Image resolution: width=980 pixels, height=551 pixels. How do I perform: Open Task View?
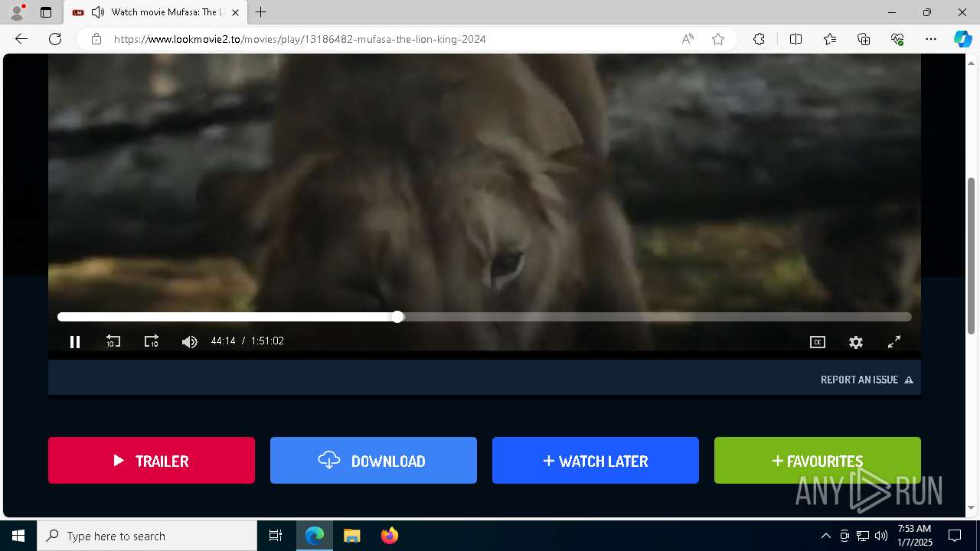click(x=276, y=536)
